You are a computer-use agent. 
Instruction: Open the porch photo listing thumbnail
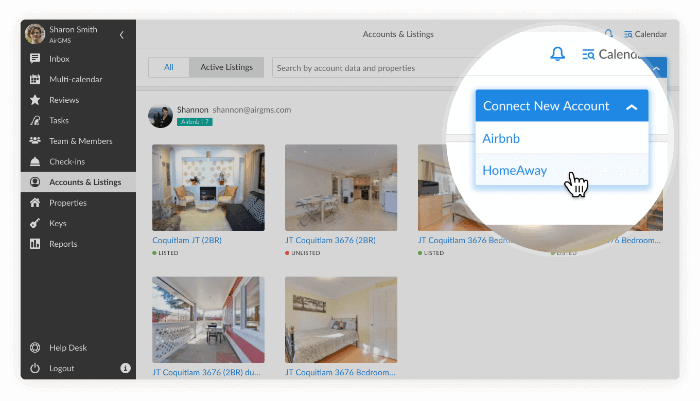pyautogui.click(x=208, y=320)
